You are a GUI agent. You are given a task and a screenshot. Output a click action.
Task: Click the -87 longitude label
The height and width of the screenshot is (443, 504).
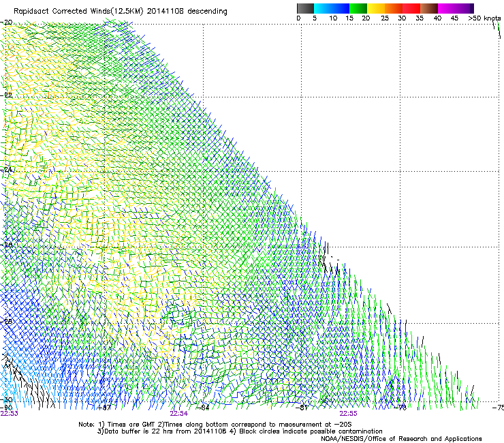104,408
